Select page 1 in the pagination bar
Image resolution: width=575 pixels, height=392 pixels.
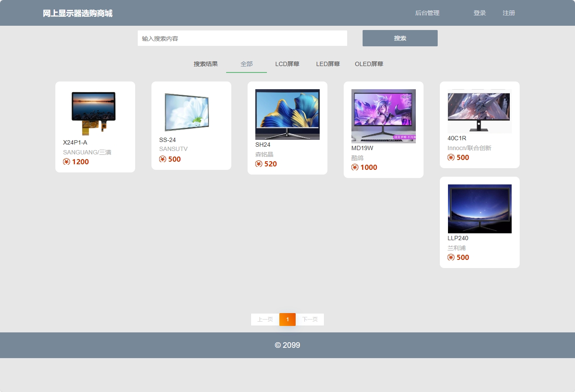[x=287, y=319]
